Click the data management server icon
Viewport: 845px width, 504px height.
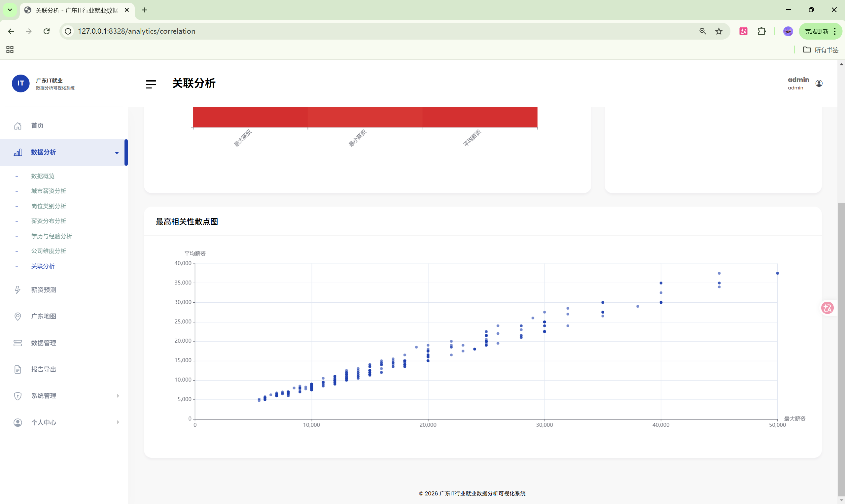18,343
